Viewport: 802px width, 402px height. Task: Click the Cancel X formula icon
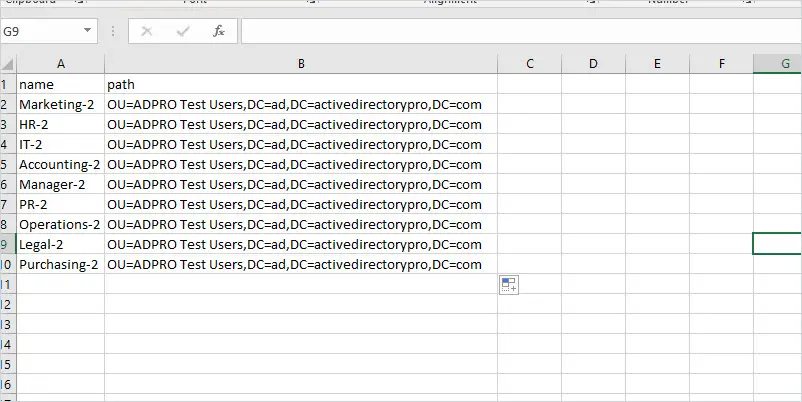click(x=147, y=31)
